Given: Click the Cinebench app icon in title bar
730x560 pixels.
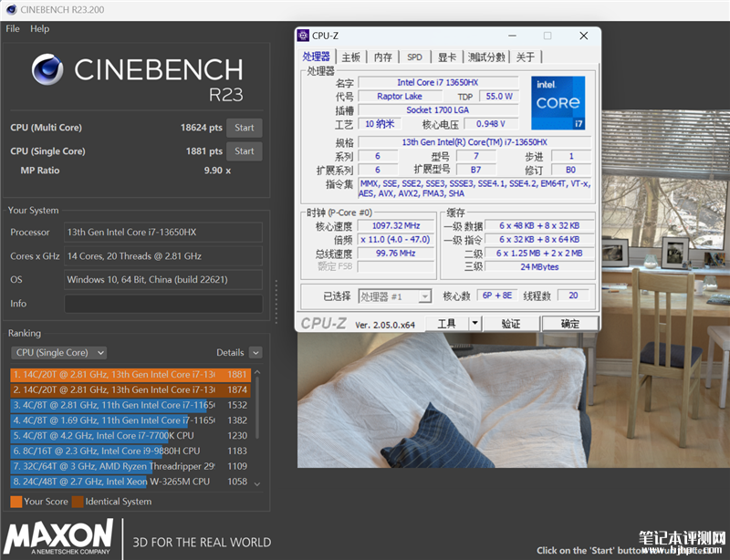Looking at the screenshot, I should (11, 9).
